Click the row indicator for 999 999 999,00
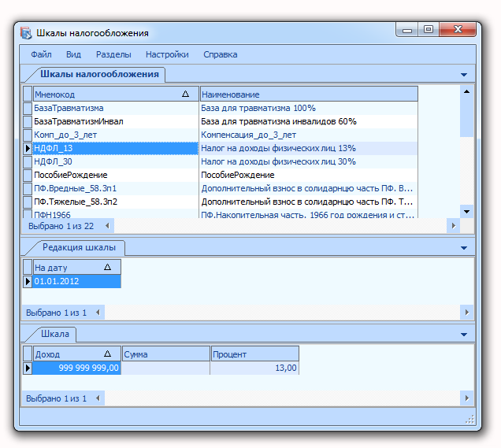The height and width of the screenshot is (448, 501). (28, 368)
